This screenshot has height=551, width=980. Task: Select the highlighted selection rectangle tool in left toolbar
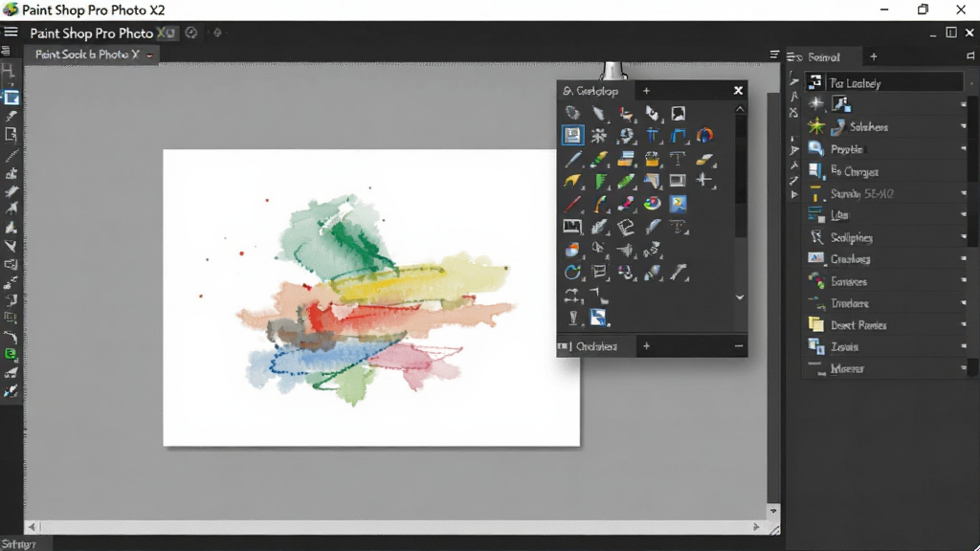(x=11, y=99)
